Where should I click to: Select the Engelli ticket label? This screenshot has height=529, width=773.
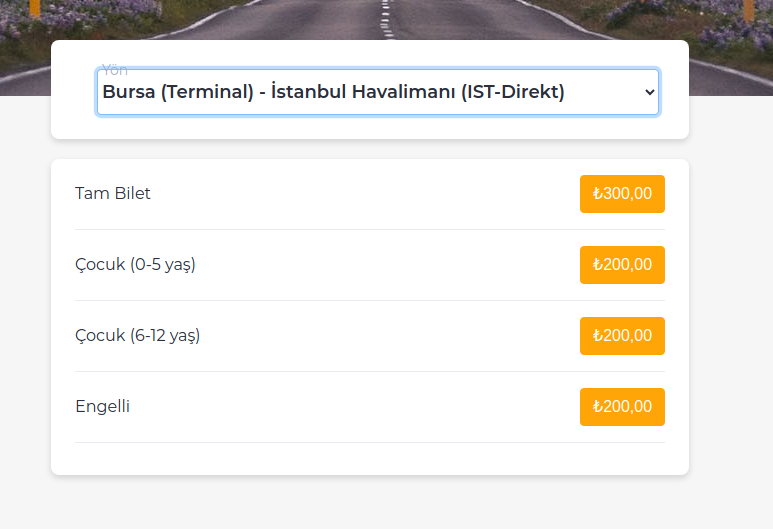[103, 407]
